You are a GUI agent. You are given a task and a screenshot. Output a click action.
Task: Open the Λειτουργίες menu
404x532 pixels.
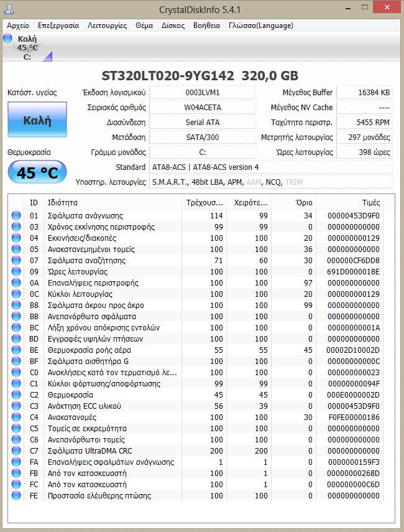(107, 26)
